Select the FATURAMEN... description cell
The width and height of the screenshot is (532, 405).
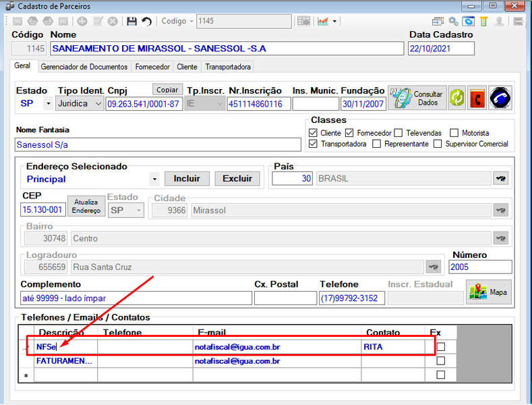coord(65,361)
